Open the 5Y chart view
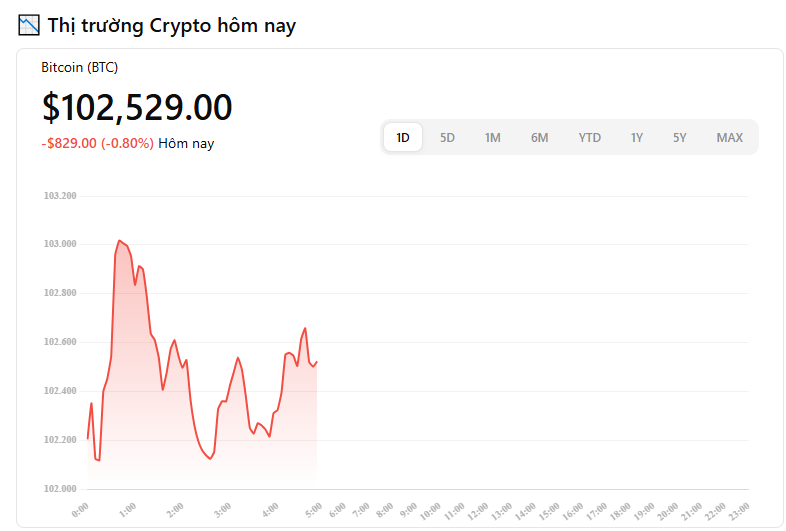 tap(679, 138)
